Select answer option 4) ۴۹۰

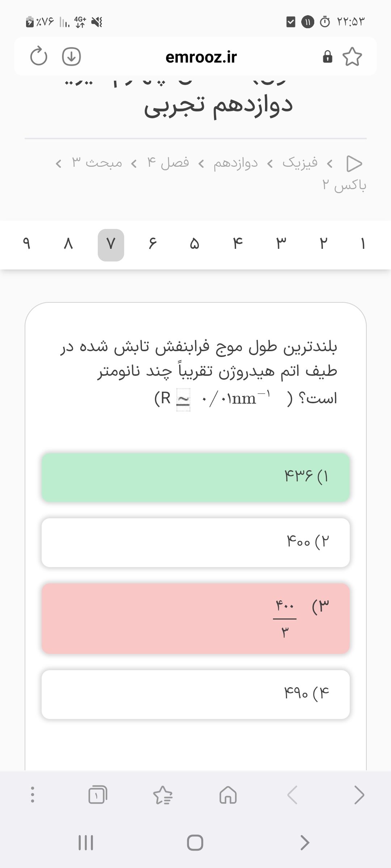pyautogui.click(x=195, y=694)
